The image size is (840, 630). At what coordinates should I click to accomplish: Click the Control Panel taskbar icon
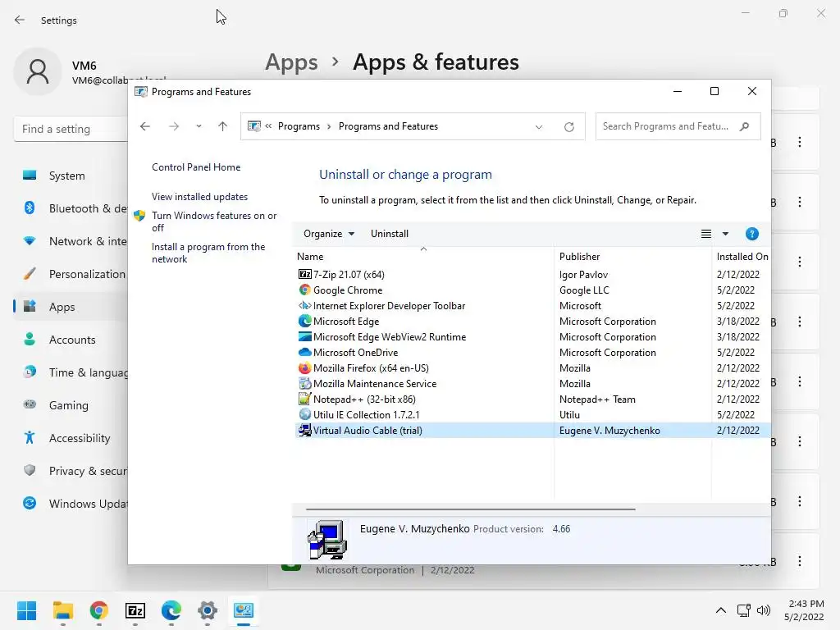[243, 610]
